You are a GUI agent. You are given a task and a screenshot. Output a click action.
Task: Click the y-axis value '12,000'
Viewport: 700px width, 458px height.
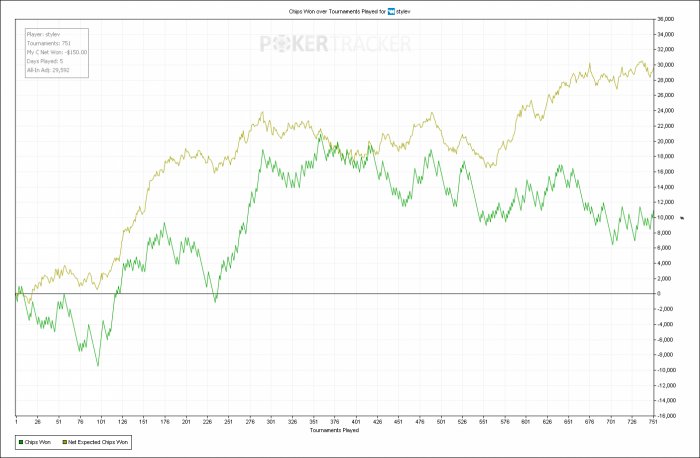[665, 202]
